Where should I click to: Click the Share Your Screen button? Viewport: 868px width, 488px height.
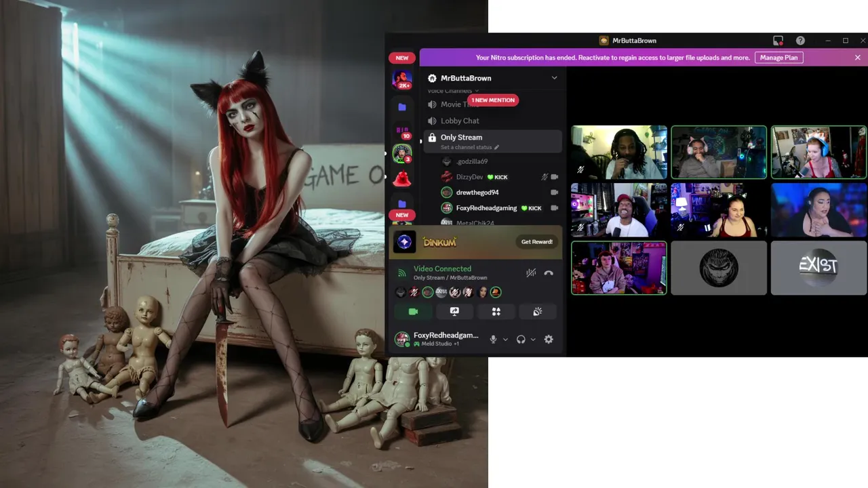point(454,311)
